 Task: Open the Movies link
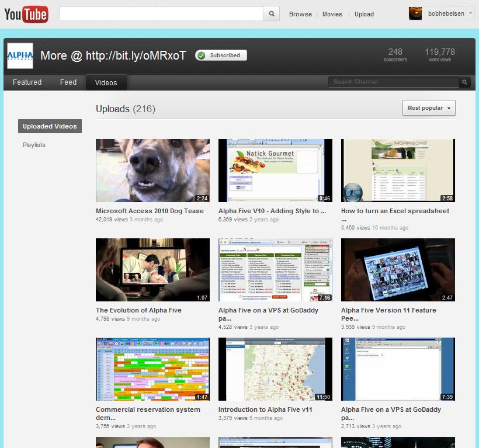pos(332,14)
